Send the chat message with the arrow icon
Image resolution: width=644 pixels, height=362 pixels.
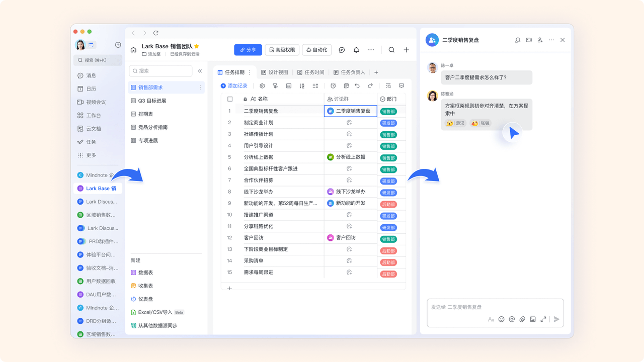(x=556, y=319)
